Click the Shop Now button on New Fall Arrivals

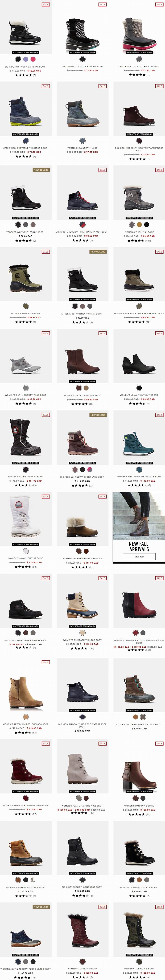click(139, 557)
